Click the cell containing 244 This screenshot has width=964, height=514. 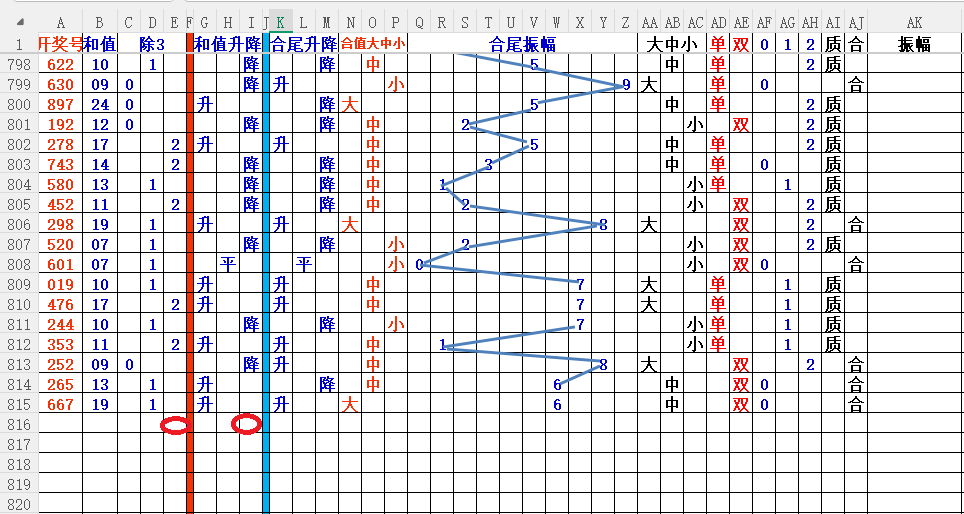click(x=60, y=324)
